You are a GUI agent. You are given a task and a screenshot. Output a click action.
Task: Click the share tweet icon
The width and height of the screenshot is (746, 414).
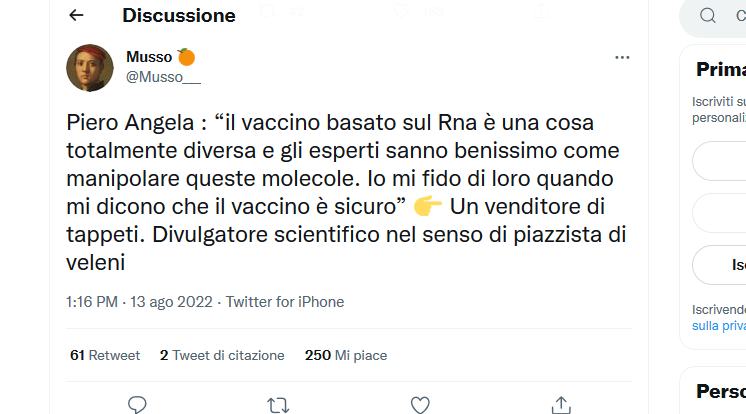tap(561, 404)
